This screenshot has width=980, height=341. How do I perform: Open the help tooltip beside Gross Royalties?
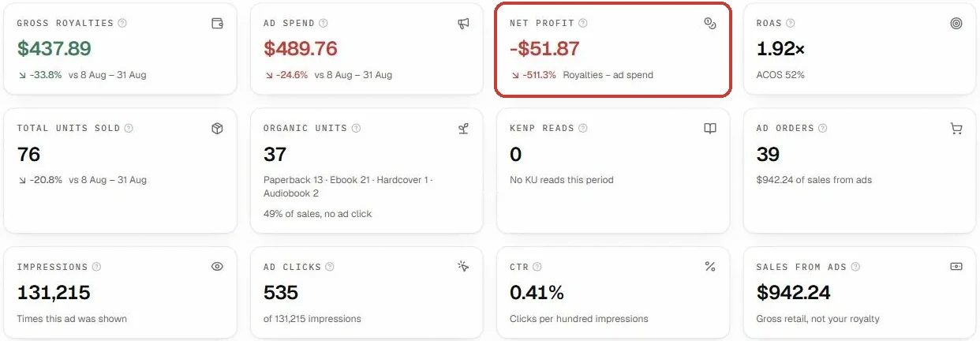(122, 24)
